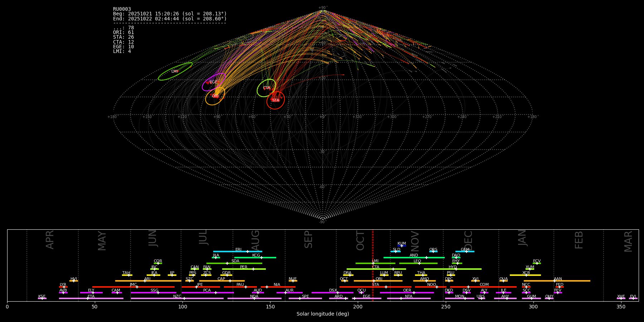644x322 pixels.
Task: Select the AND shower bar in timeline
Action: (414, 258)
